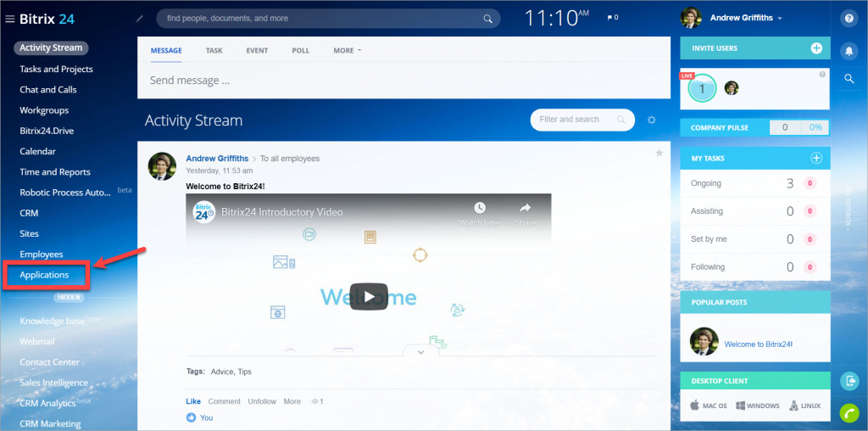The image size is (868, 431).
Task: Open Time and Reports
Action: pos(55,171)
